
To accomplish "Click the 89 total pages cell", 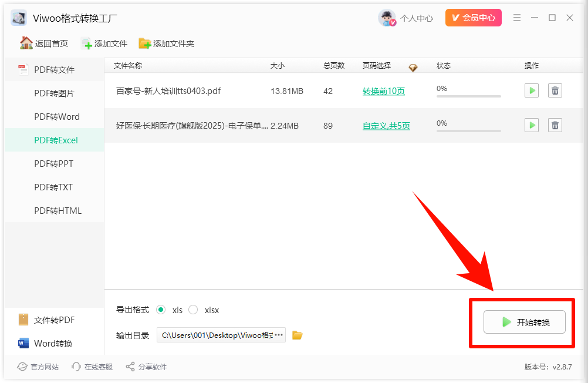I will [328, 126].
